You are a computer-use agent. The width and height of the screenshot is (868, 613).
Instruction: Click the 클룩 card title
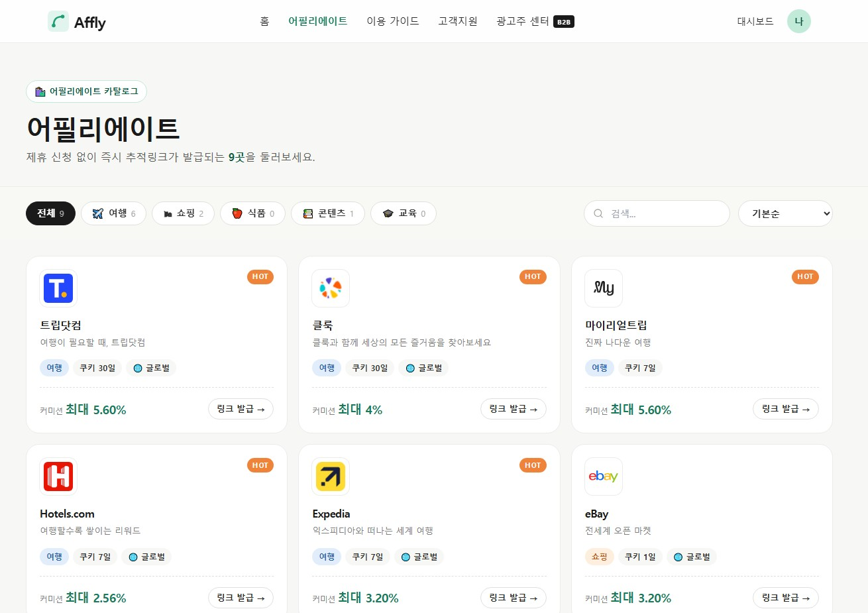pyautogui.click(x=323, y=325)
